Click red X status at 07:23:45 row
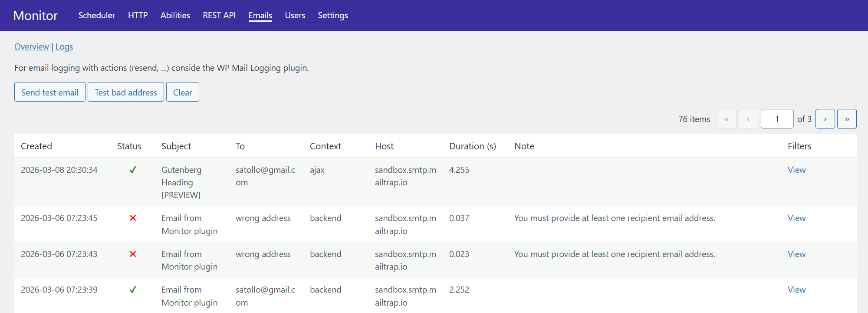Image resolution: width=868 pixels, height=313 pixels. coord(133,218)
